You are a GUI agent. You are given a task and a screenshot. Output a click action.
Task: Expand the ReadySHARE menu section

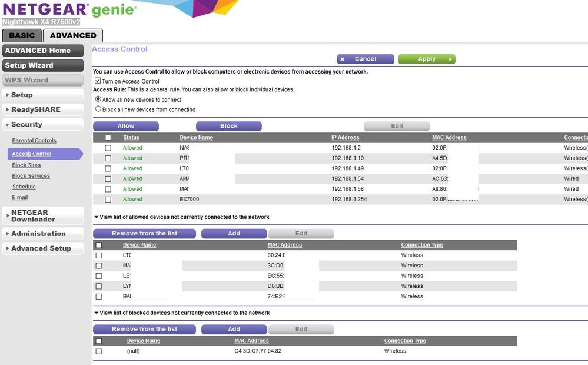tap(43, 109)
